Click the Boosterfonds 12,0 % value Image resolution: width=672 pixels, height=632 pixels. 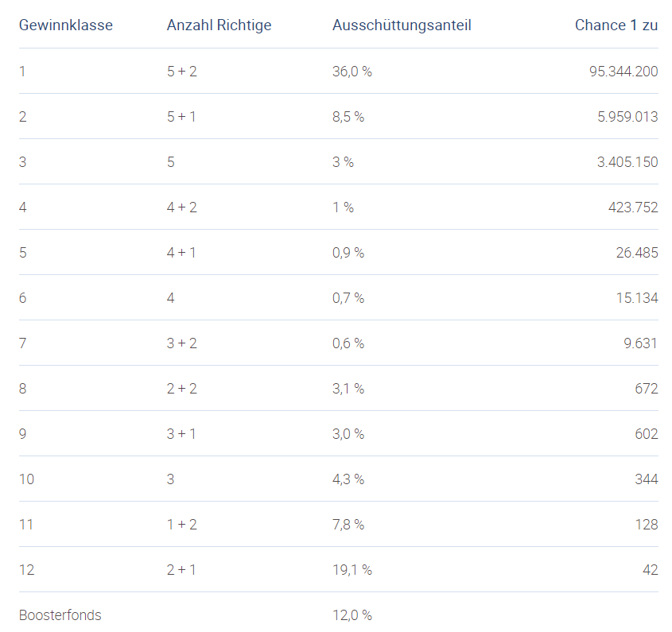pyautogui.click(x=352, y=615)
